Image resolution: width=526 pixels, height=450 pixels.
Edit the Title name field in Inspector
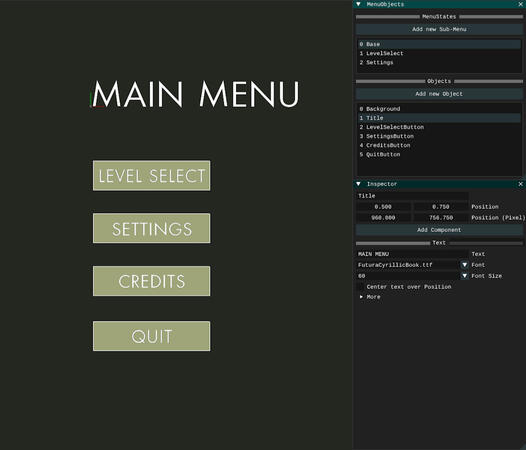tap(412, 196)
